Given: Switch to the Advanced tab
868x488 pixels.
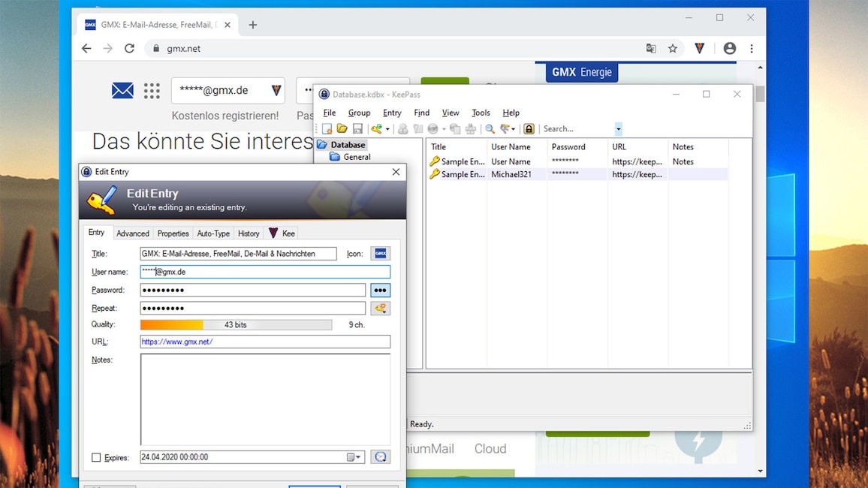Looking at the screenshot, I should click(132, 233).
